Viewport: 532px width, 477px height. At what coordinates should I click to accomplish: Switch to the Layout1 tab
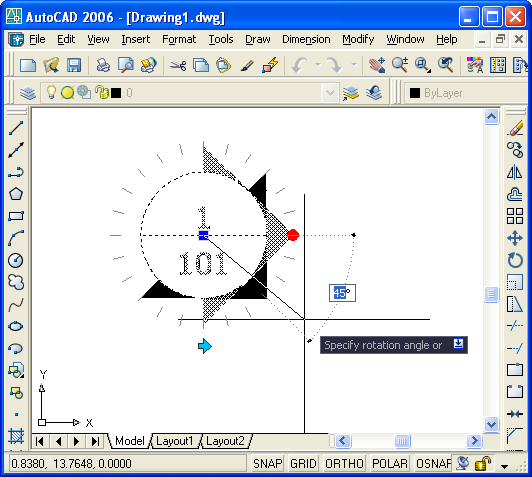click(x=175, y=441)
